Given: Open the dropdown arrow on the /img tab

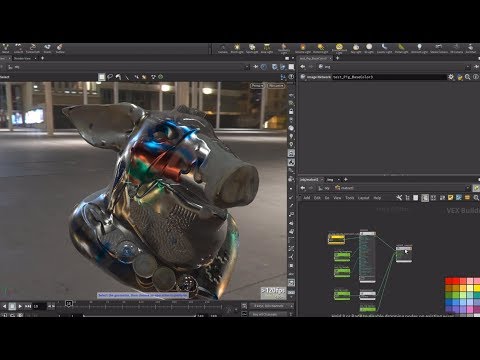Looking at the screenshot, I should coord(339,180).
